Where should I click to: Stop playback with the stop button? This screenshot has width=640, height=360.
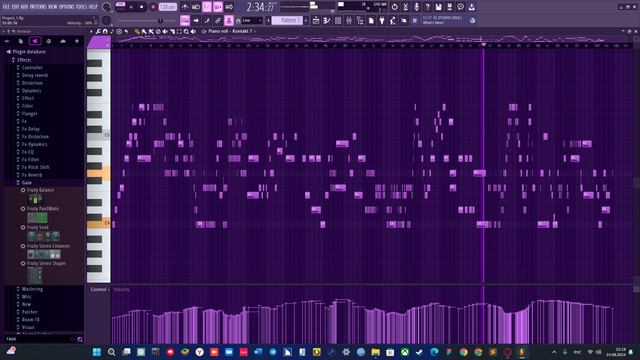point(142,7)
